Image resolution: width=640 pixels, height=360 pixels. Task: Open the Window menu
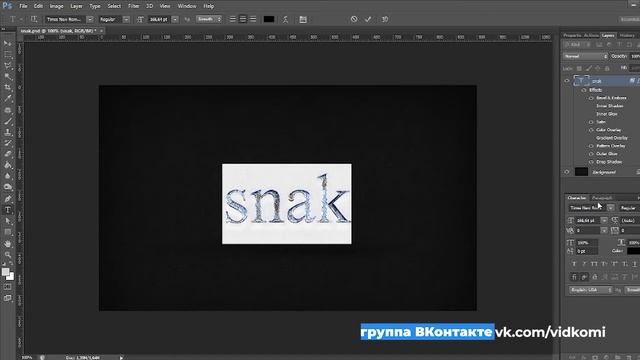coord(187,6)
